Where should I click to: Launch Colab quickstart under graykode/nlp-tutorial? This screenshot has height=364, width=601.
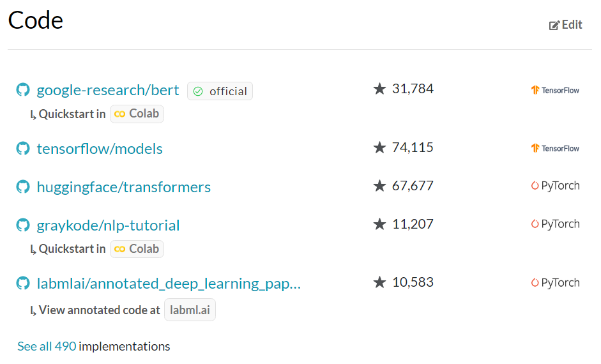[137, 248]
